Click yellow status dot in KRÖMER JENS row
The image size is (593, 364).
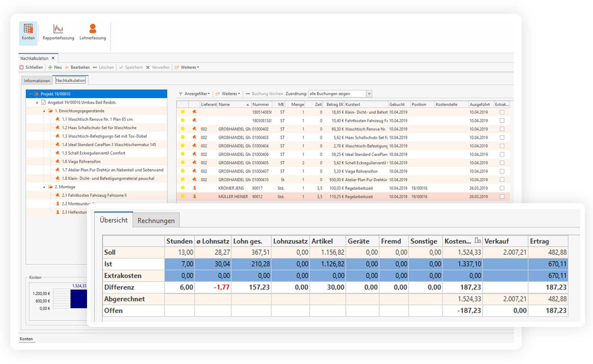point(182,188)
